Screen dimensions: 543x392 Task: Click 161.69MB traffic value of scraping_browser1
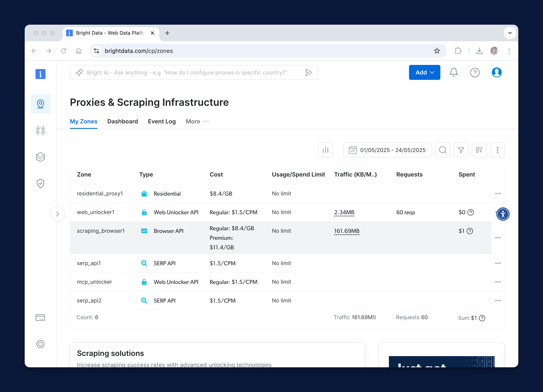coord(347,231)
